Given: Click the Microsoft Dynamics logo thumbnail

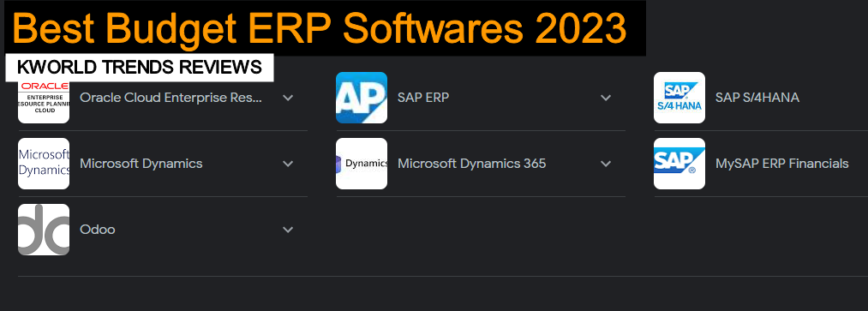Looking at the screenshot, I should point(44,164).
